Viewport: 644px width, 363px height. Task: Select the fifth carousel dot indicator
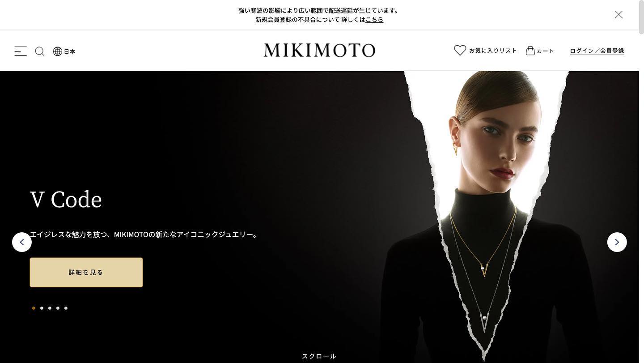66,308
